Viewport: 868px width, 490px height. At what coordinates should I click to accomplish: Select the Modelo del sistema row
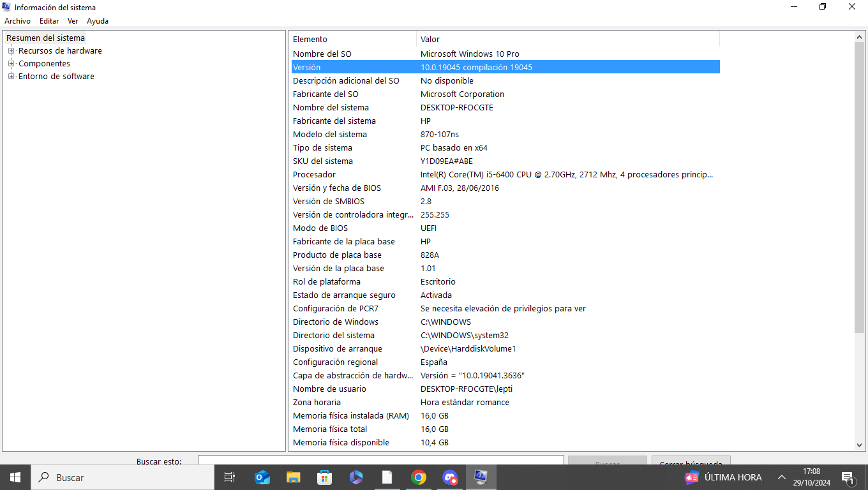[x=505, y=135]
